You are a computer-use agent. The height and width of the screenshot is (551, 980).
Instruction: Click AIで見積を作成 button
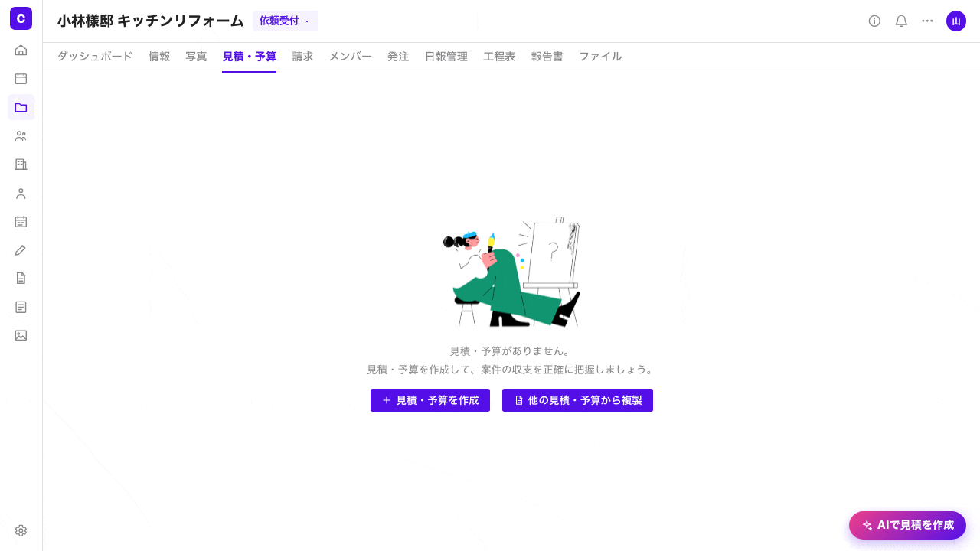907,525
